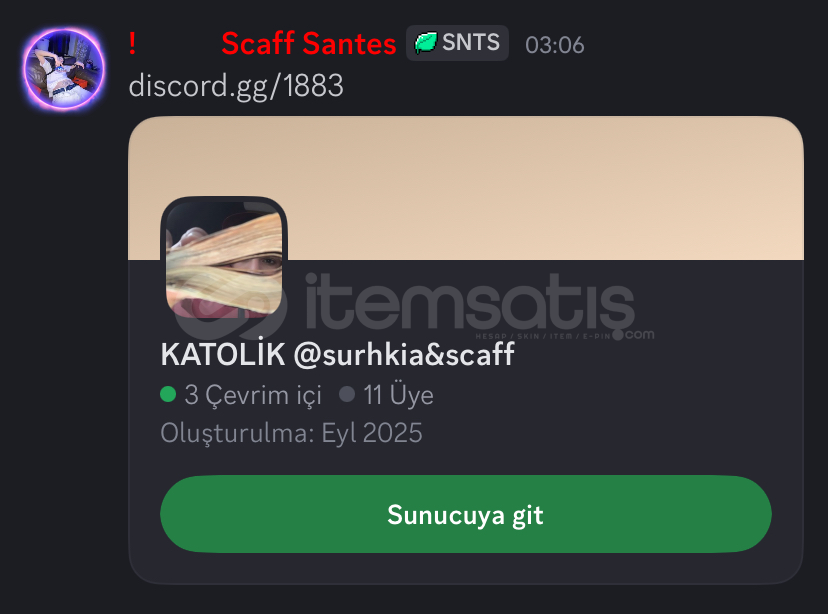
Task: Click the Oluşturulma: Eyl 2025 text
Action: (291, 433)
